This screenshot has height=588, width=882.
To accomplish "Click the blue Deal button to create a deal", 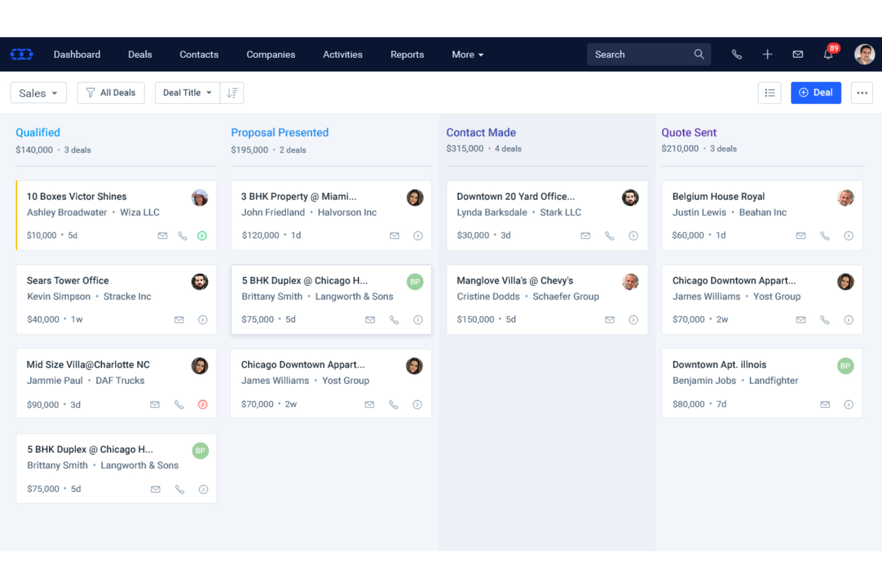I will click(x=816, y=92).
